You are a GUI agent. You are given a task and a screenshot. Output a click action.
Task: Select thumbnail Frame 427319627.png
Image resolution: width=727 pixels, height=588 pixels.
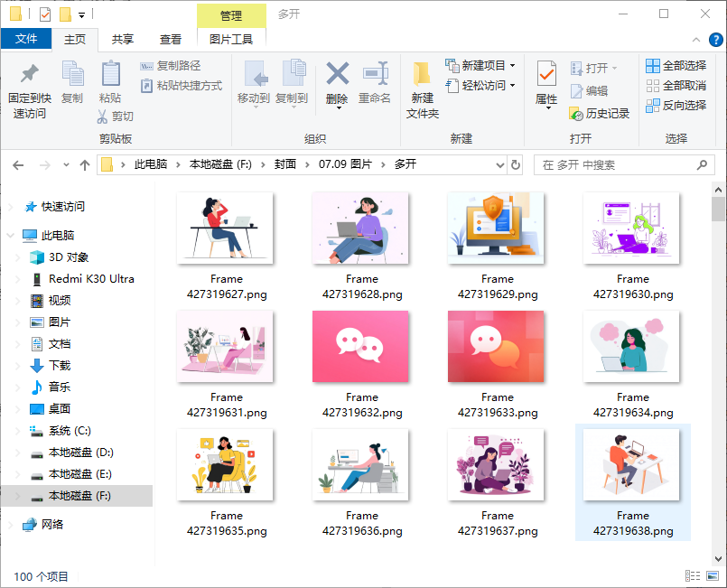[226, 229]
